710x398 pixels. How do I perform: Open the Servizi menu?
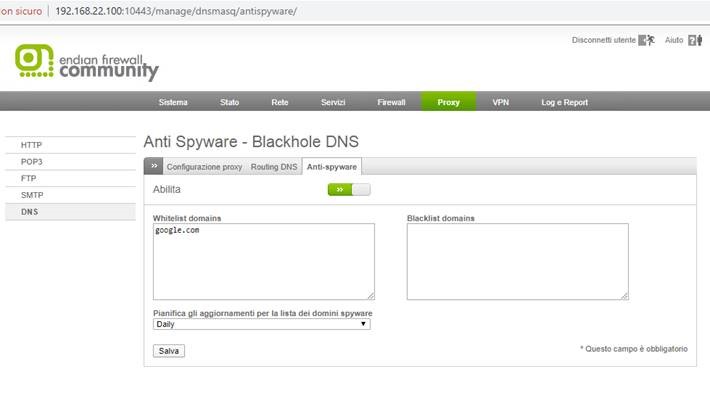(333, 102)
